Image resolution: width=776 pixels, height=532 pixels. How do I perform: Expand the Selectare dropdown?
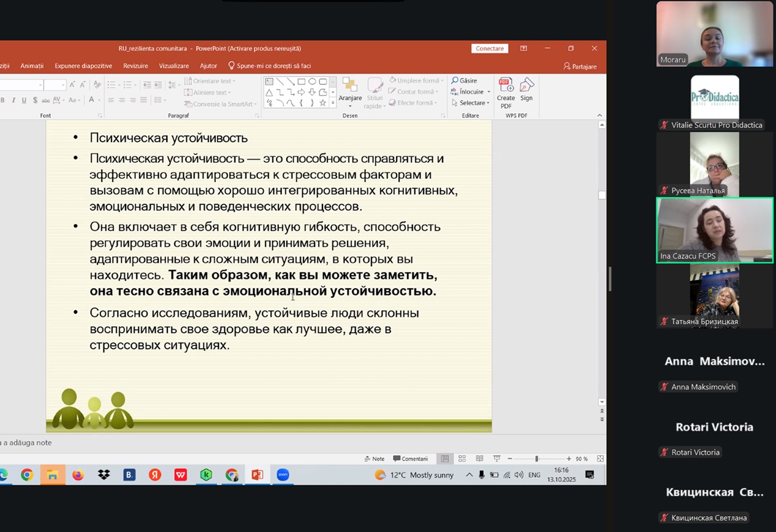point(488,103)
